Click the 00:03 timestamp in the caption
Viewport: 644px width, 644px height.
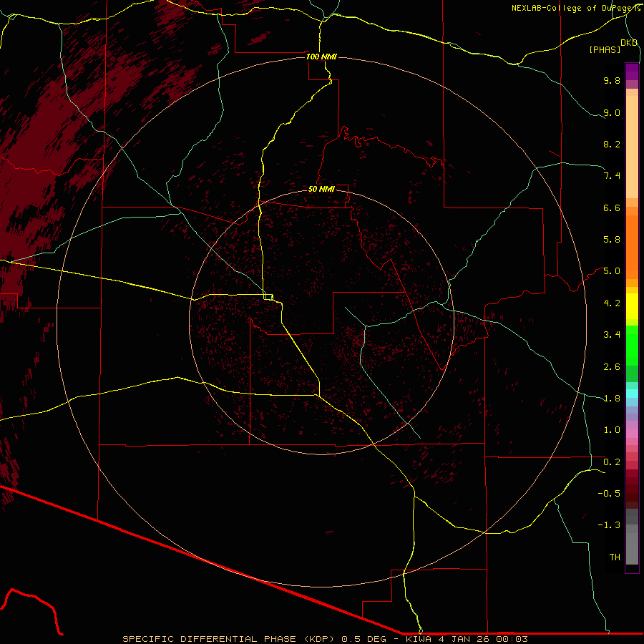(x=512, y=639)
